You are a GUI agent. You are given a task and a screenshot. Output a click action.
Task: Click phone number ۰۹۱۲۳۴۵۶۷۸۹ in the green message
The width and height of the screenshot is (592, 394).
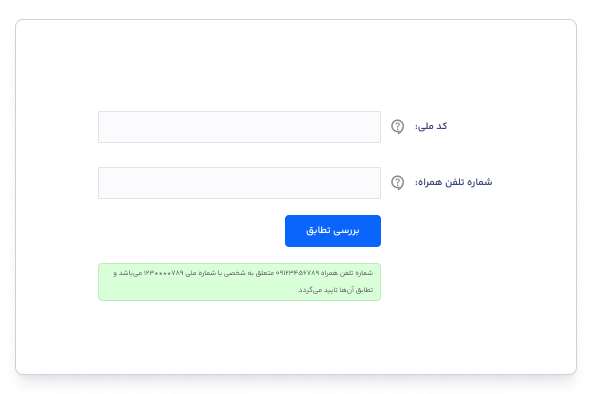click(x=298, y=273)
